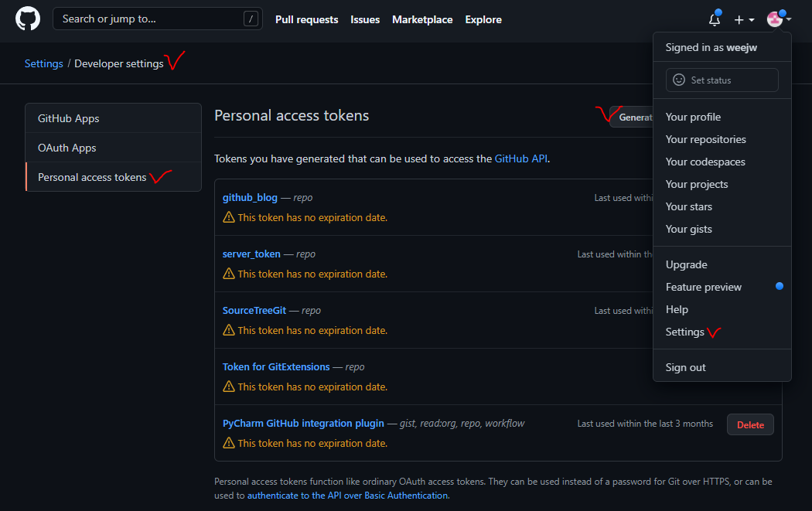Click 'Last used within the last 3 months' text
The height and width of the screenshot is (511, 812).
(x=645, y=424)
